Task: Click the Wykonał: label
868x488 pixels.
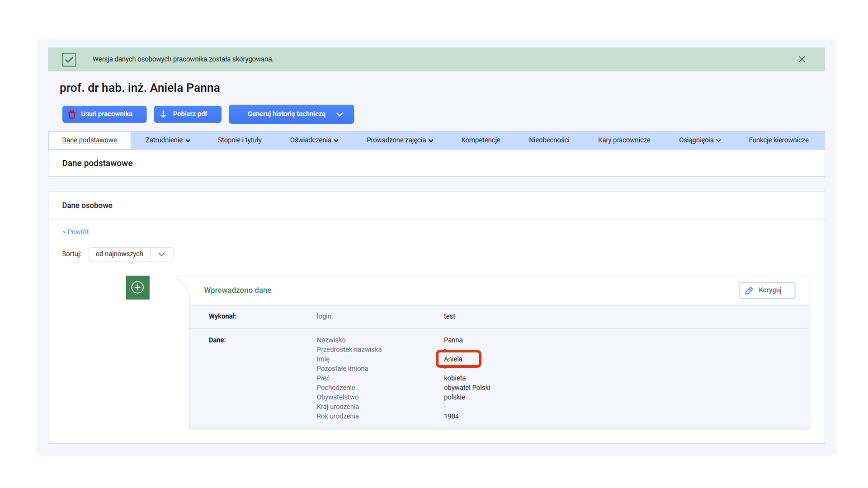Action: coord(222,316)
